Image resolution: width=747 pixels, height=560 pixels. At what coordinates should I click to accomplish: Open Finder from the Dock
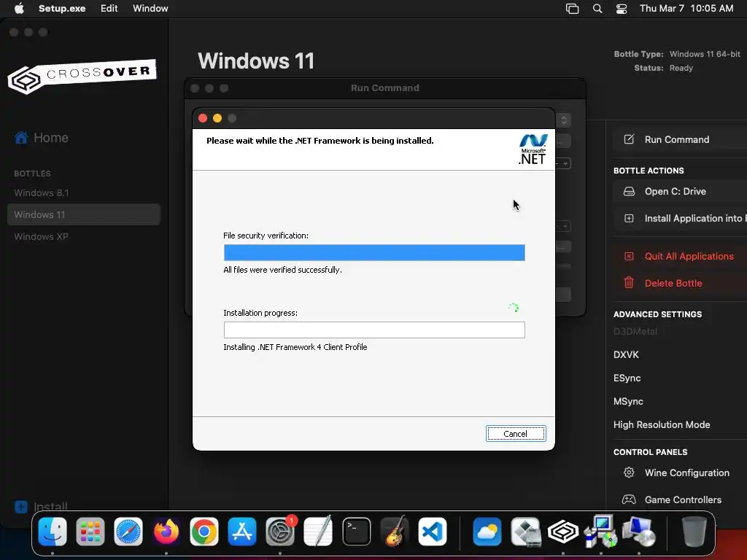53,532
